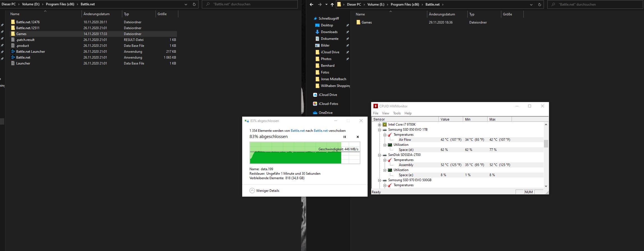644x251 pixels.
Task: Open Tools menu in HWMonitor
Action: [397, 113]
